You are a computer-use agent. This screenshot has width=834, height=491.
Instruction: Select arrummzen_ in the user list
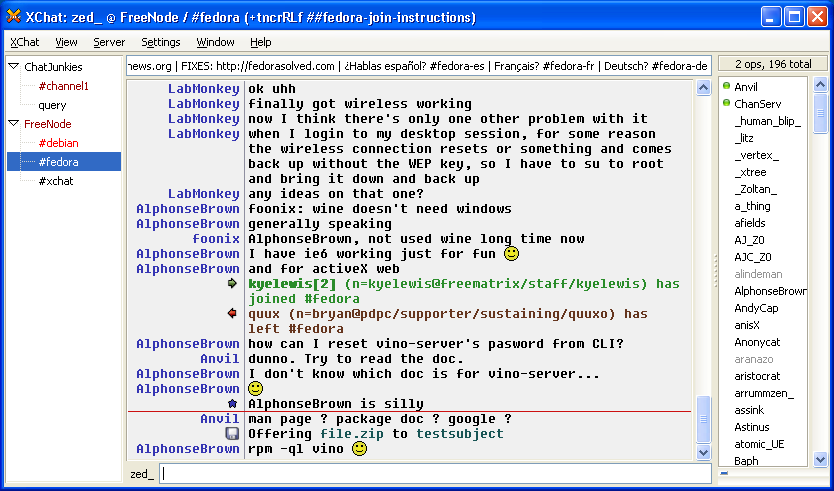[x=764, y=393]
